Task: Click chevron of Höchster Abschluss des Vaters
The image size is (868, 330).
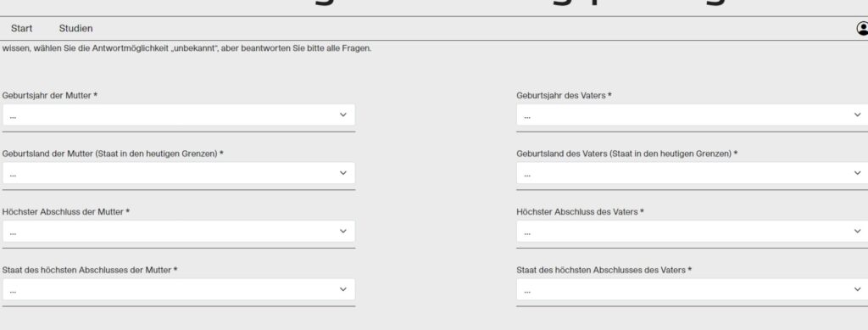Action: pos(858,231)
